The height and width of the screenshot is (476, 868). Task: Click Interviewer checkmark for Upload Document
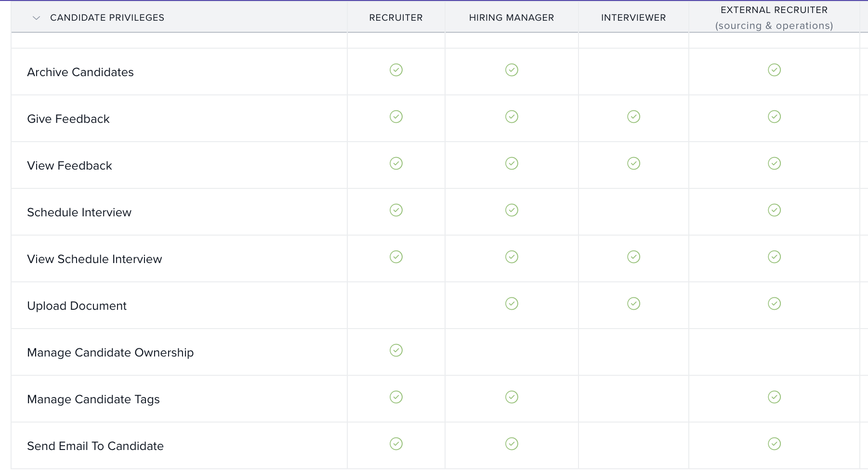point(633,304)
